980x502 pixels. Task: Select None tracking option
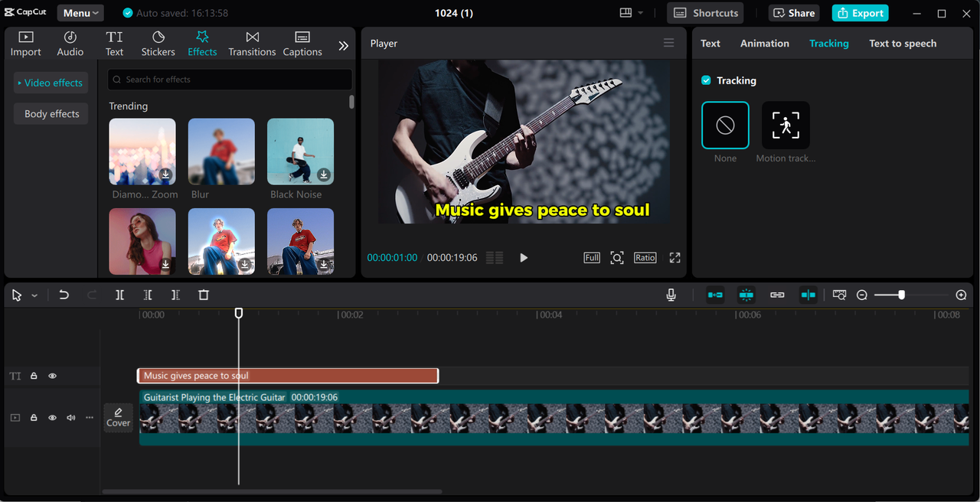click(725, 125)
